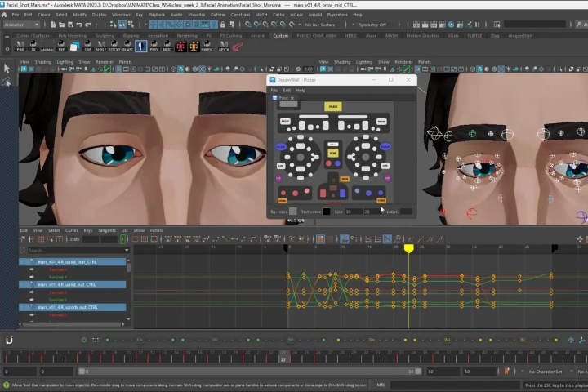Viewport: 588px width, 392px height.
Task: Click the New Scene icon in status line
Action: pos(53,24)
